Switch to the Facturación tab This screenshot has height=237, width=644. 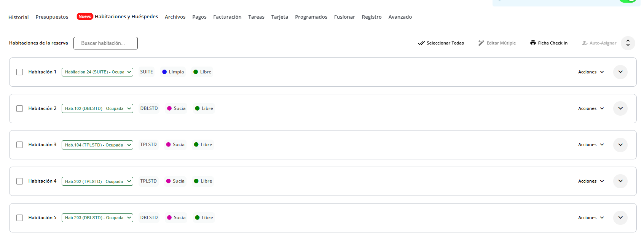point(227,17)
